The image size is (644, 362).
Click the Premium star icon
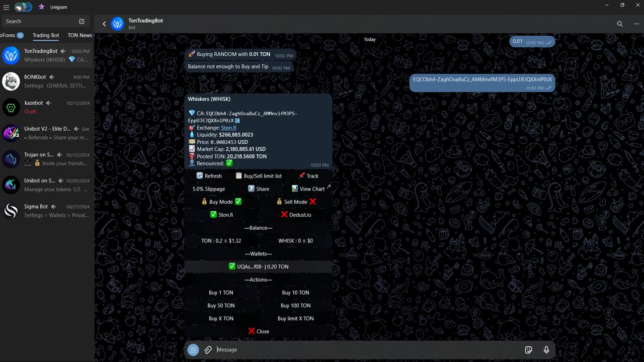[x=41, y=7]
